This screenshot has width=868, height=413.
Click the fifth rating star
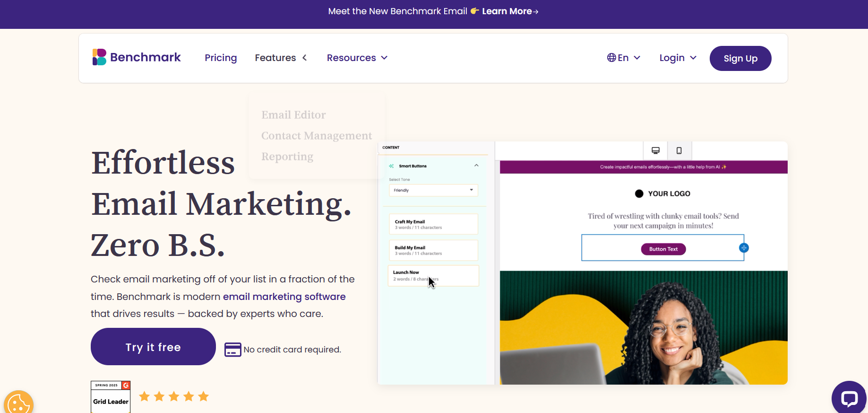coord(203,396)
